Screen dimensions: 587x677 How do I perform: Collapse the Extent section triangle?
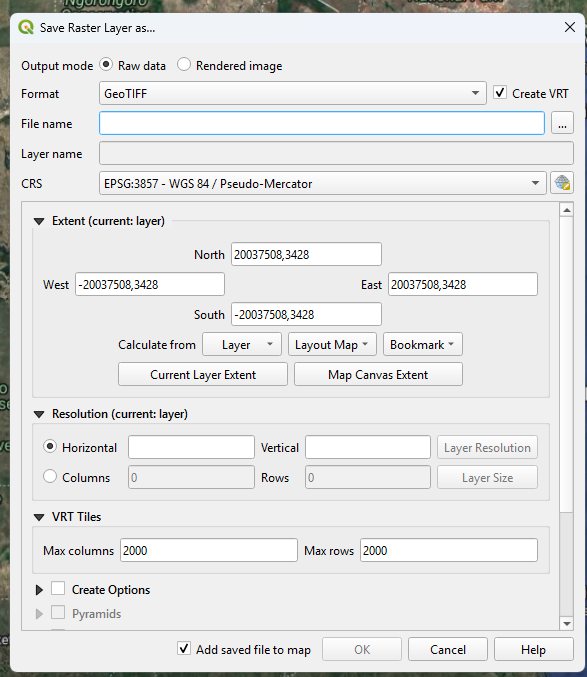39,221
